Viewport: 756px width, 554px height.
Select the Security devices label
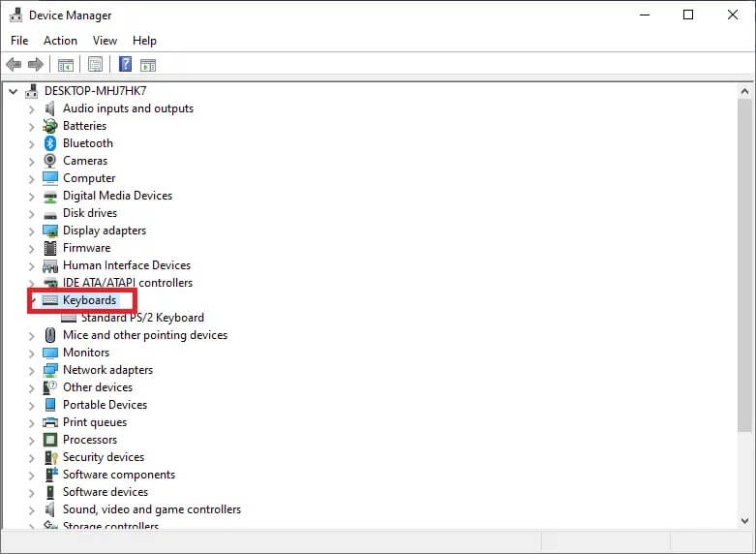tap(104, 457)
